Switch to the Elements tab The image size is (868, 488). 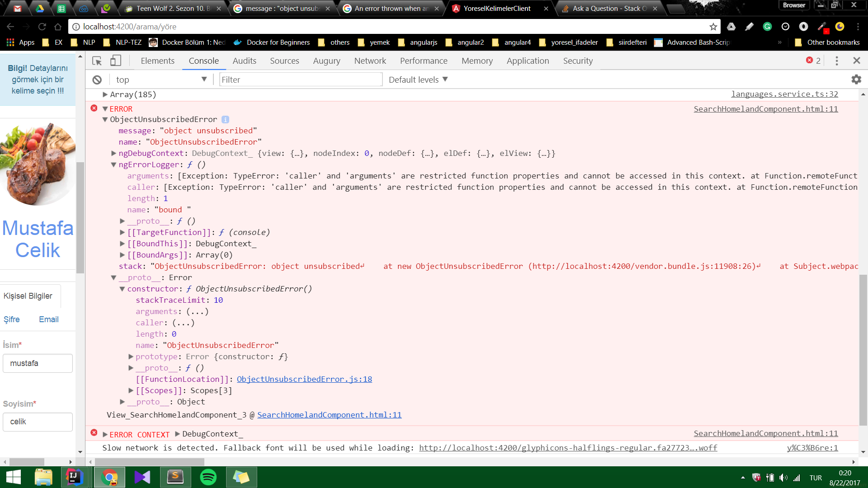(157, 61)
